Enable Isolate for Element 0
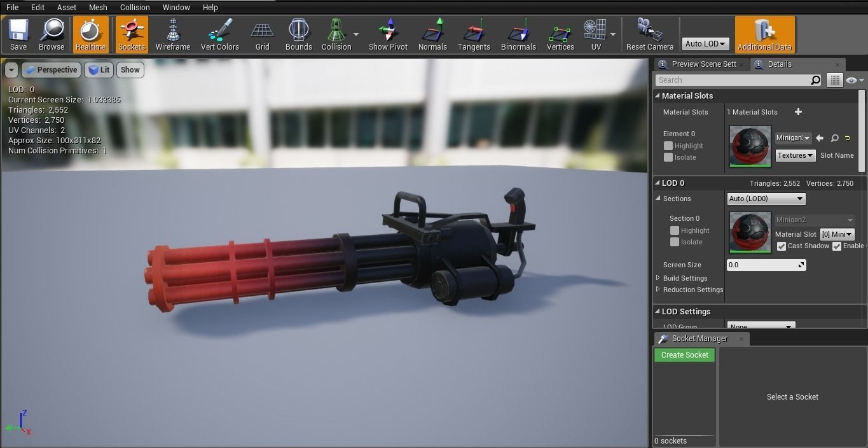This screenshot has width=868, height=448. click(668, 157)
